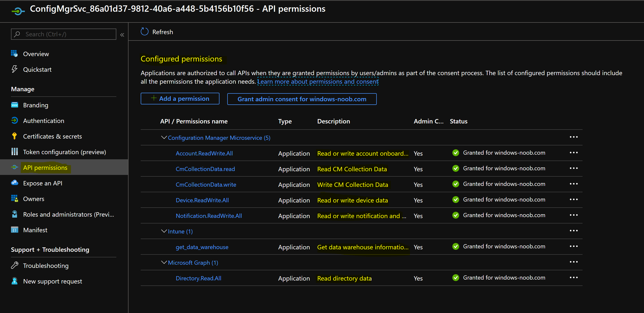This screenshot has width=644, height=313.
Task: Click the green check for get_data_warehouse
Action: 456,246
